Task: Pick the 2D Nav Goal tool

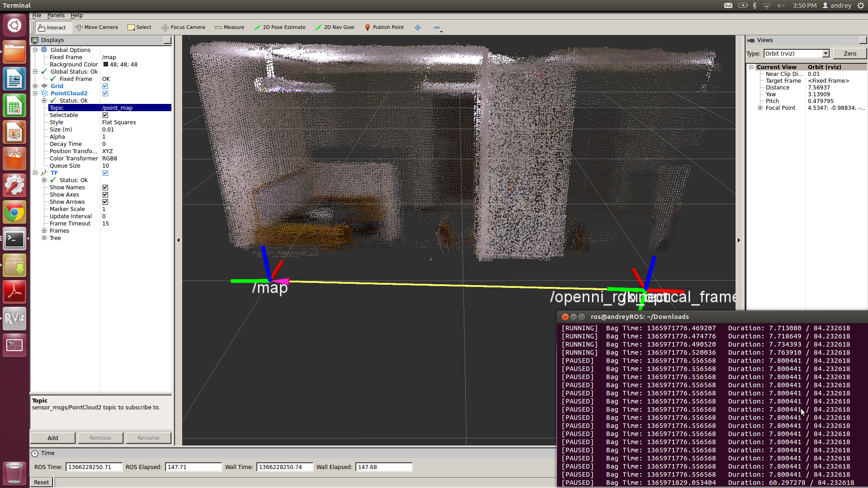Action: click(335, 27)
